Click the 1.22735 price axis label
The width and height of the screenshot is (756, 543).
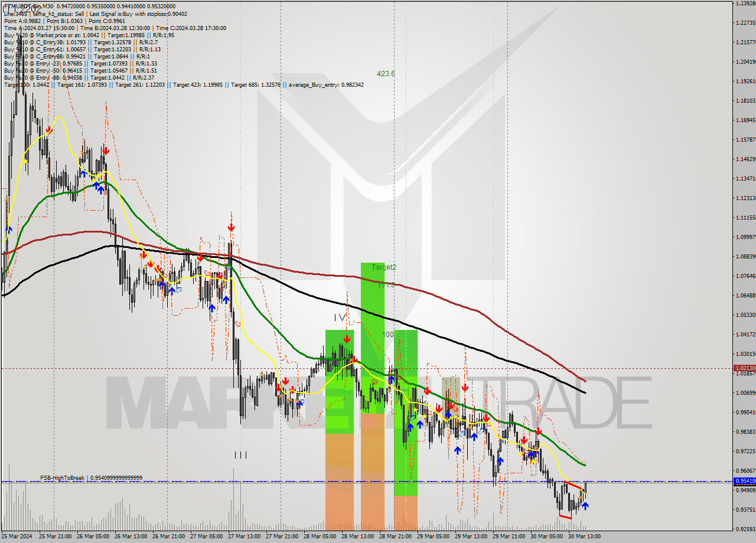pos(745,23)
